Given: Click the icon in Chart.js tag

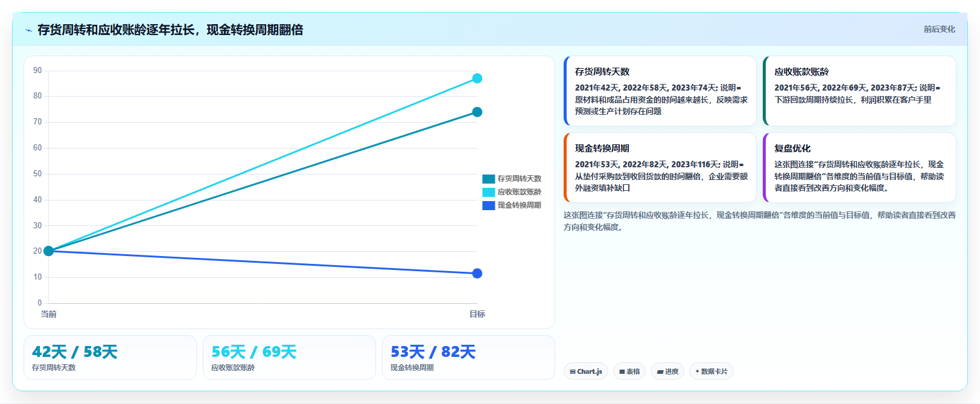Looking at the screenshot, I should click(x=573, y=372).
